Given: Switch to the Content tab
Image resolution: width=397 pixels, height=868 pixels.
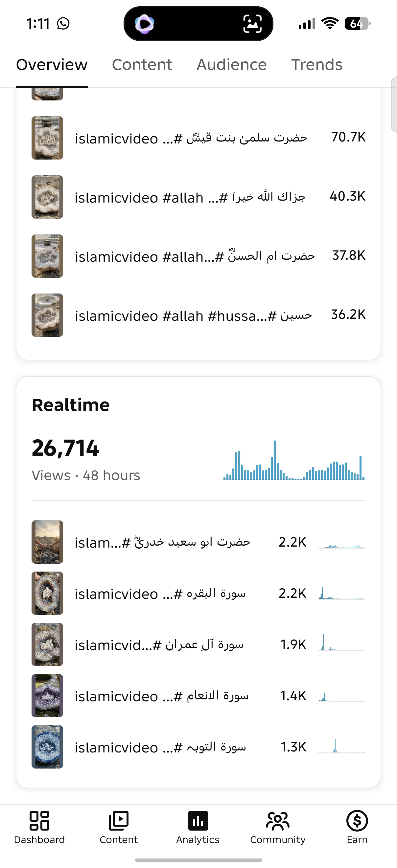Looking at the screenshot, I should pos(142,65).
